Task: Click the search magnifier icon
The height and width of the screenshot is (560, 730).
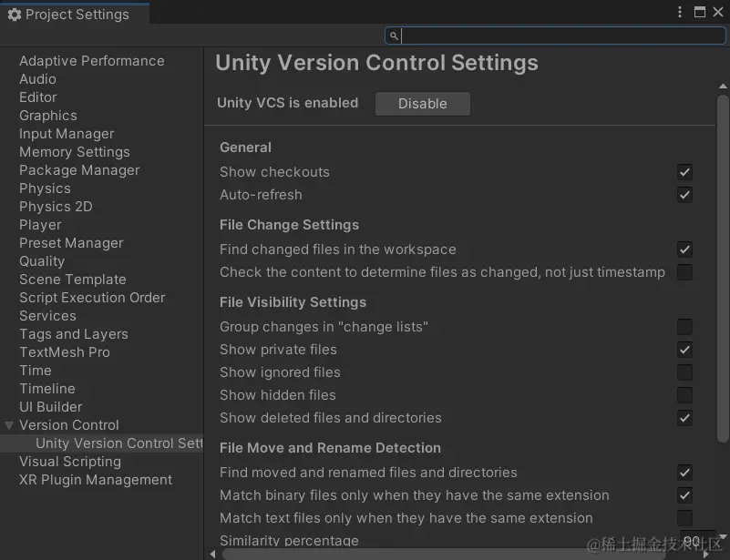Action: pos(394,36)
